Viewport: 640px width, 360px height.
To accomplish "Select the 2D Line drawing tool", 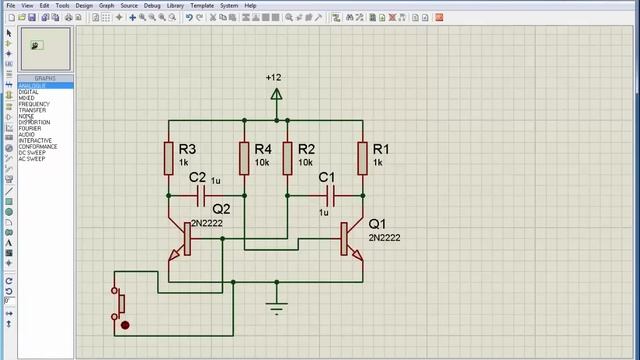I will click(x=9, y=191).
